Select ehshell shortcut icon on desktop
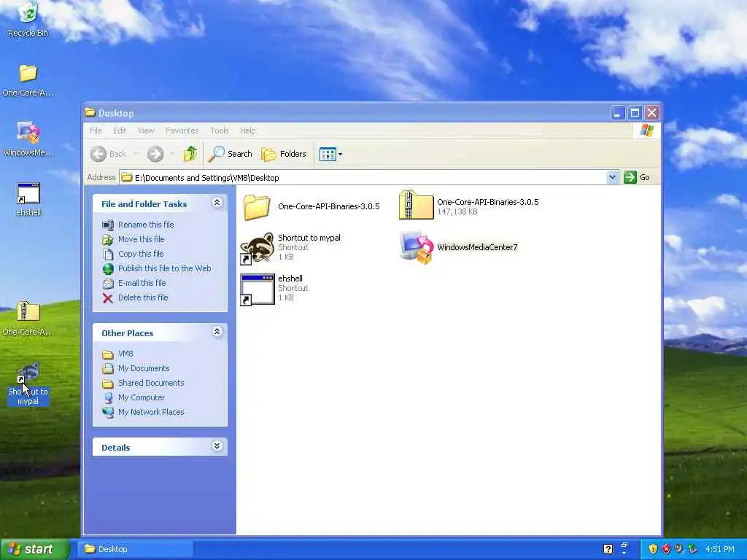 pyautogui.click(x=28, y=199)
